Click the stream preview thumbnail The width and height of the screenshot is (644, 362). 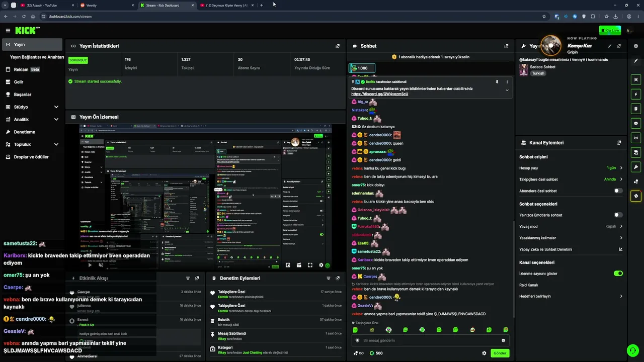pos(205,197)
